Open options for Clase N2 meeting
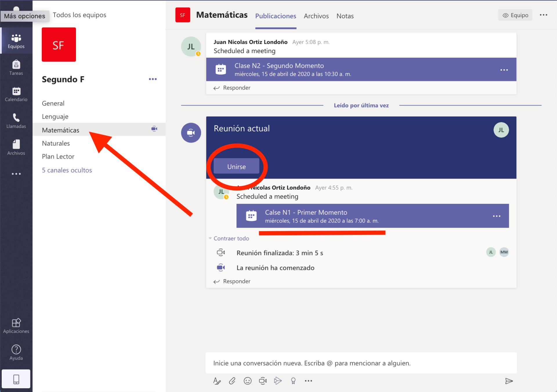557x392 pixels. coord(504,70)
